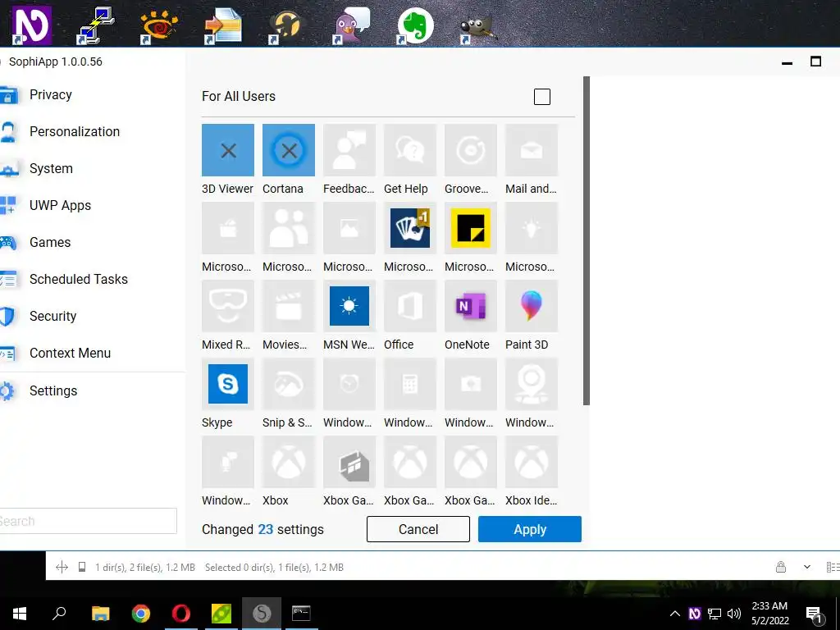
Task: Select the Xbox Game Bar tile
Action: (x=349, y=462)
